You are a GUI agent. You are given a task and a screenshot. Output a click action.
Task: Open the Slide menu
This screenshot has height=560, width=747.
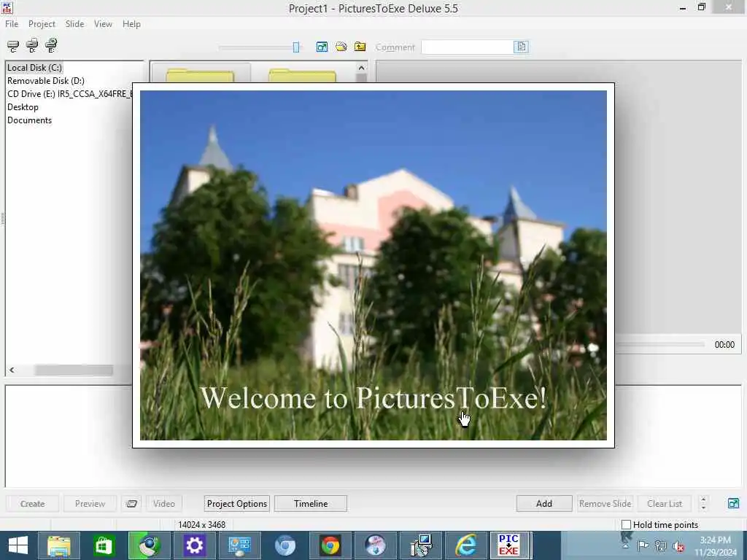click(x=74, y=24)
